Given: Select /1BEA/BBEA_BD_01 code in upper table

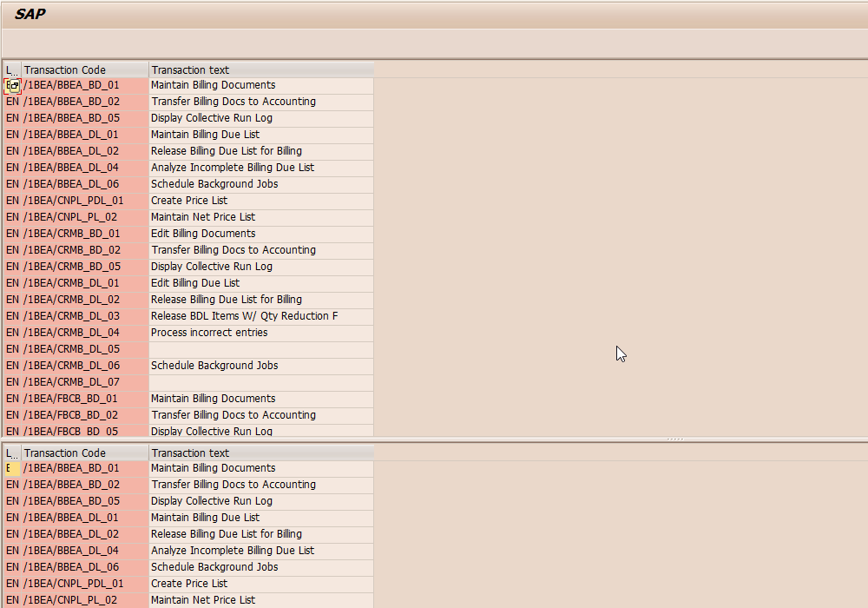Looking at the screenshot, I should click(x=85, y=85).
